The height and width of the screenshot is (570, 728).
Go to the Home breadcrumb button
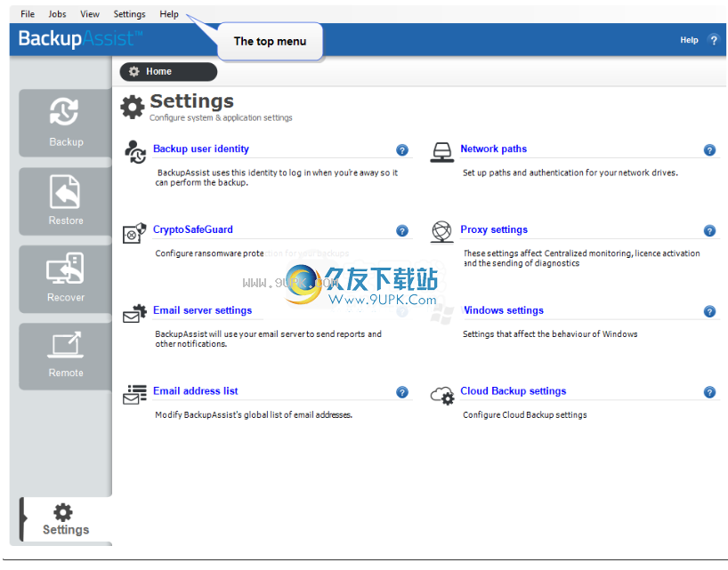point(168,71)
